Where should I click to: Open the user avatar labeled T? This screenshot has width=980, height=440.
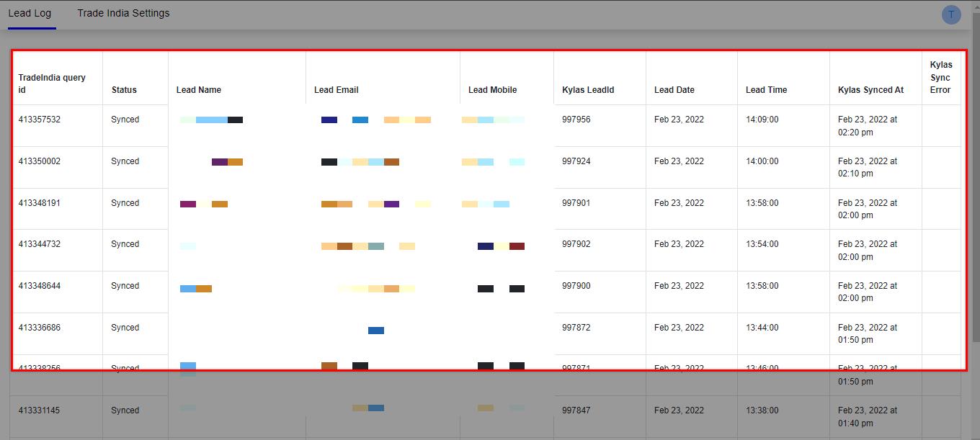click(x=951, y=14)
